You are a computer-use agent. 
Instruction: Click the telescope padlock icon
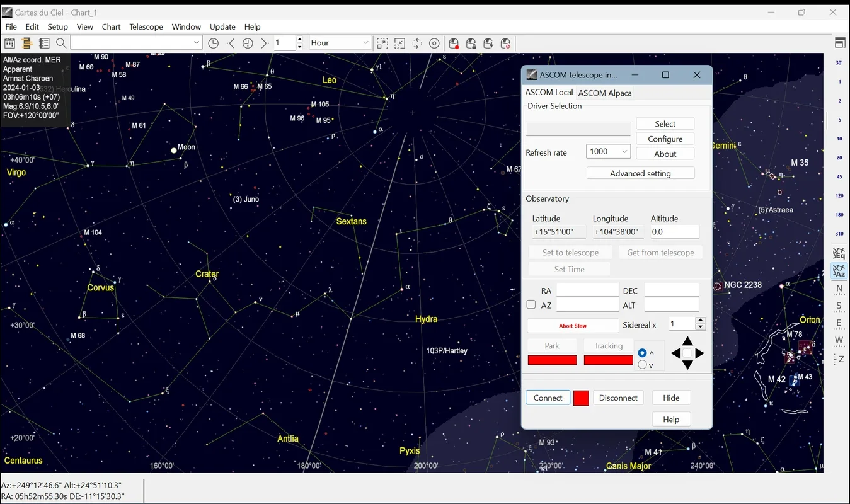[x=471, y=43]
